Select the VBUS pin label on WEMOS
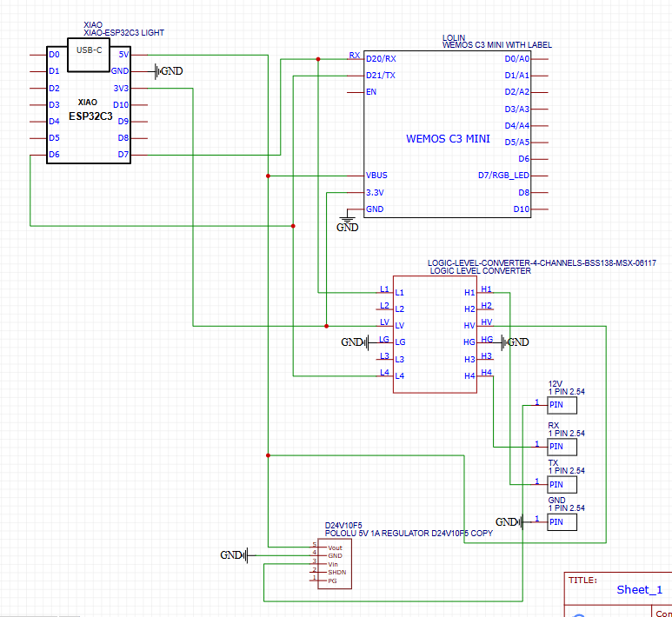Screen dimensions: 672x617 tap(376, 176)
